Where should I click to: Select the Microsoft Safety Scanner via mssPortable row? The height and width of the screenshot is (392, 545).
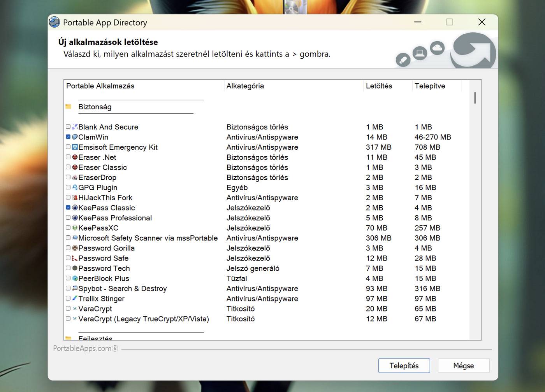tap(148, 238)
